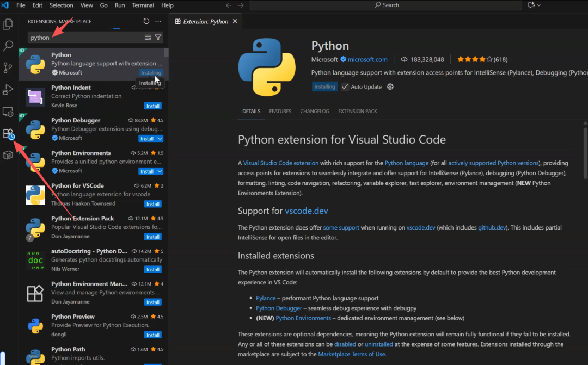Clear extensions search results

click(x=148, y=38)
